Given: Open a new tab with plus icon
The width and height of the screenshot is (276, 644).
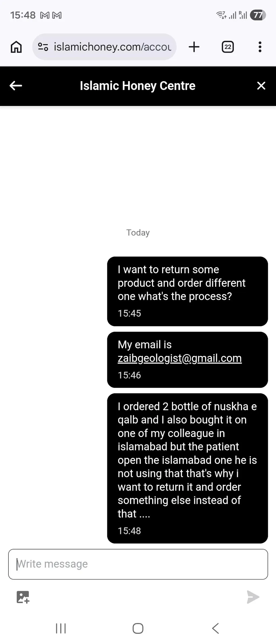Looking at the screenshot, I should pyautogui.click(x=194, y=47).
